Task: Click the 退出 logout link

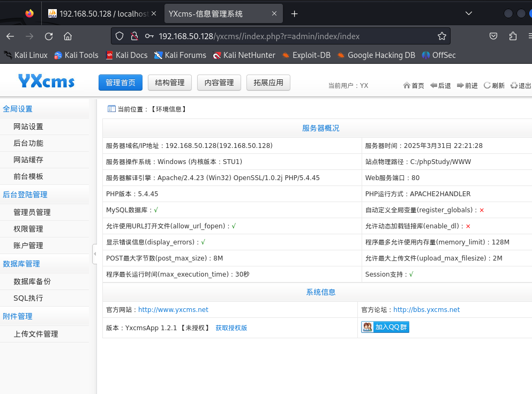Action: (x=521, y=86)
